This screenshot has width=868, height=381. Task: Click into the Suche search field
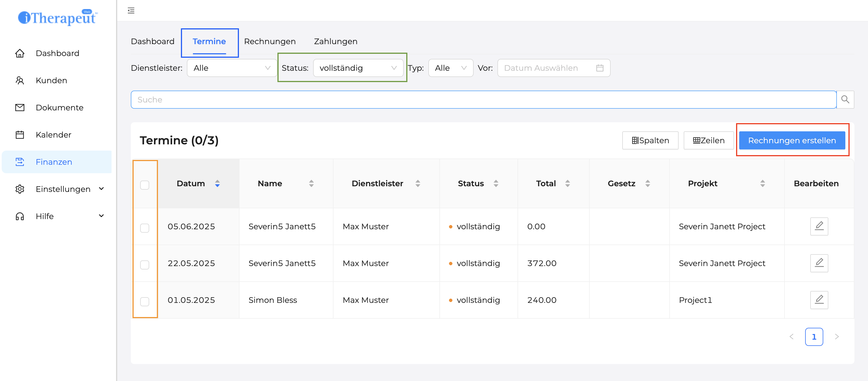483,100
